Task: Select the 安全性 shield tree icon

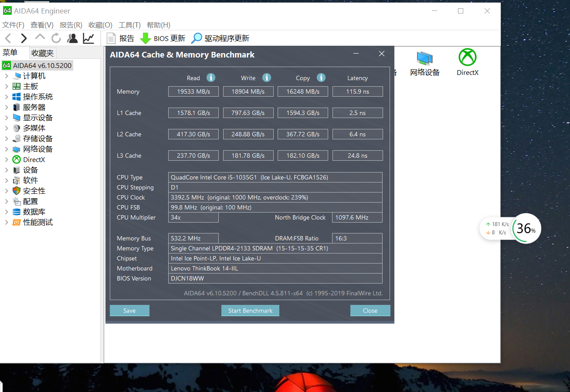Action: coord(17,191)
